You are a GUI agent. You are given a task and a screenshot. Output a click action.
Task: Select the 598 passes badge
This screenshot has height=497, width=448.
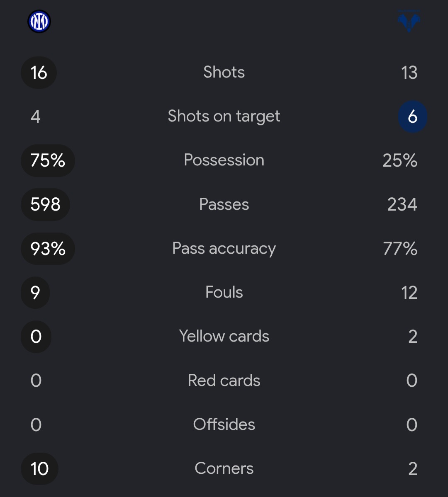click(45, 204)
